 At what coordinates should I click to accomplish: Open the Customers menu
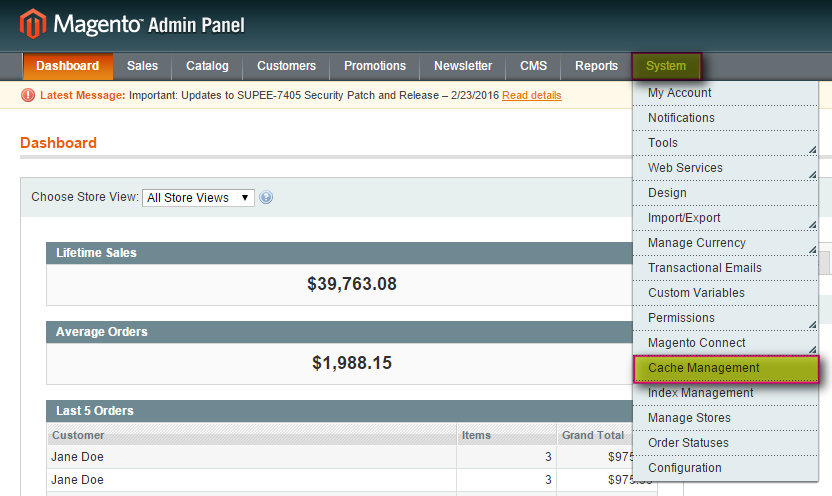(x=286, y=66)
